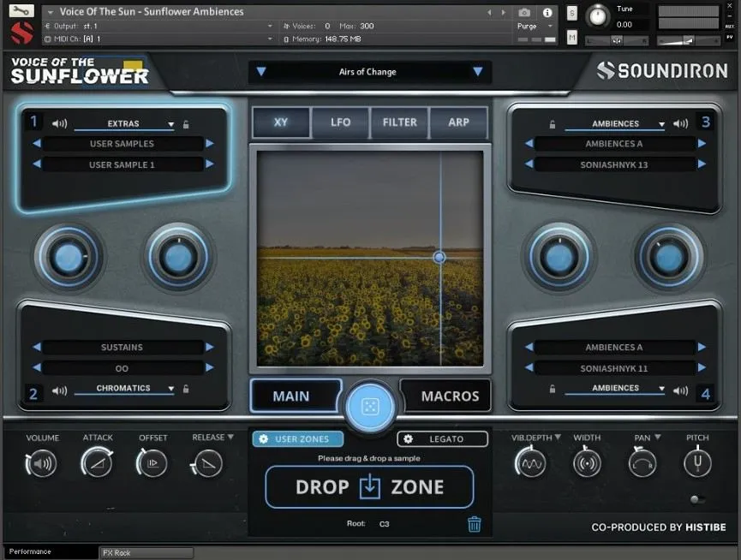Toggle the Mute M button

click(x=572, y=38)
